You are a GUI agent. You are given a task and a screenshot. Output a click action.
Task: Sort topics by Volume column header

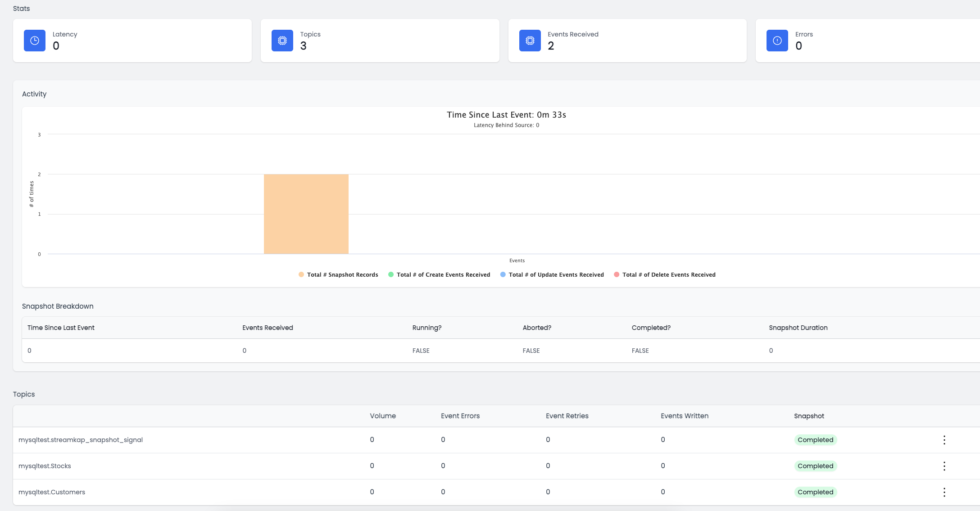click(383, 416)
